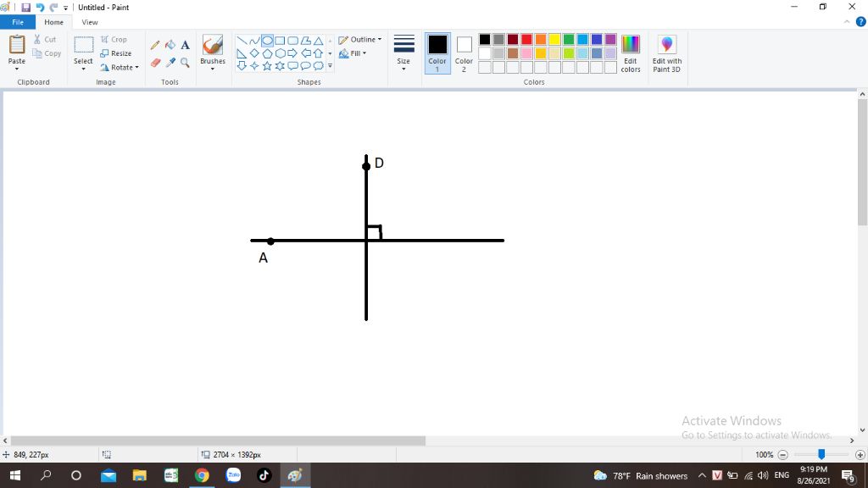This screenshot has height=488, width=868.
Task: Choose the red color swatch
Action: (526, 40)
